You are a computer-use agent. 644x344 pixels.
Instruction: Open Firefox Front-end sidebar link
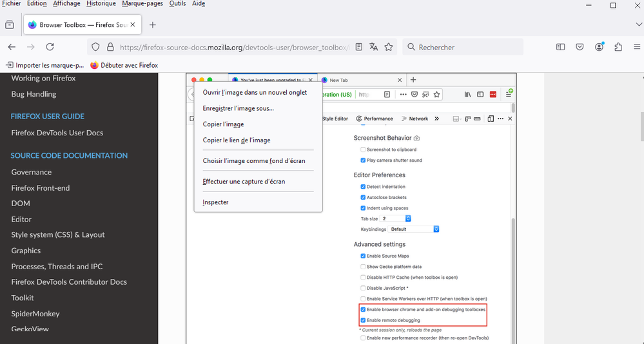(x=40, y=187)
